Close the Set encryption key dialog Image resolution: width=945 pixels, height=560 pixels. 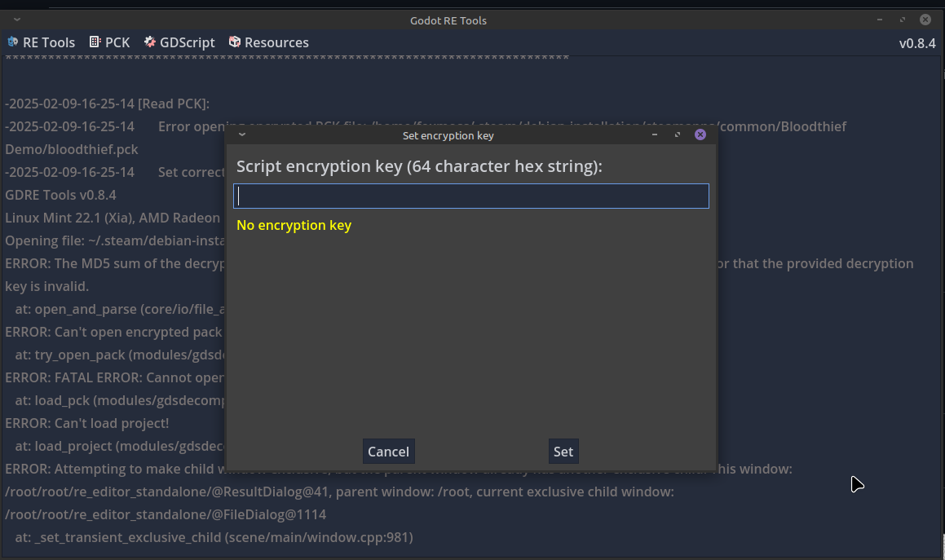click(700, 134)
